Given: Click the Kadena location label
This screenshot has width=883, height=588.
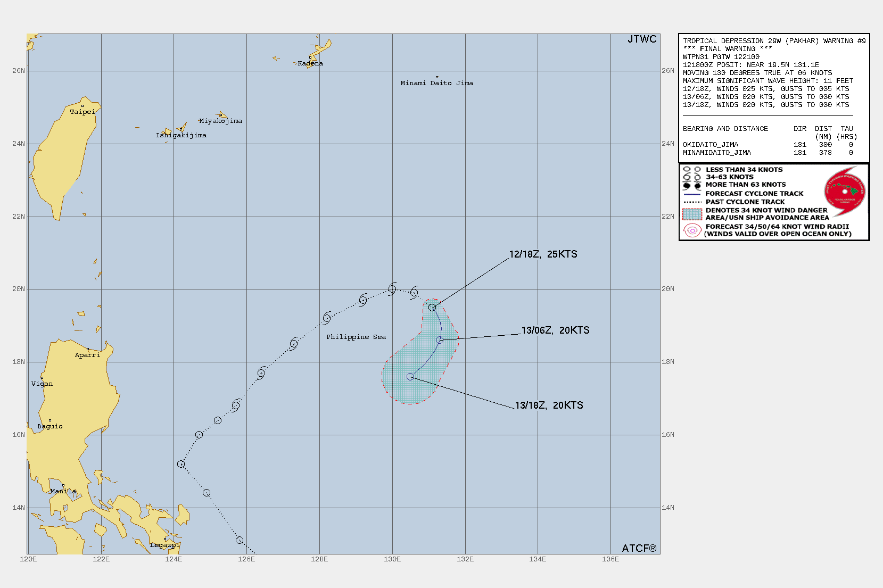Looking at the screenshot, I should [310, 63].
